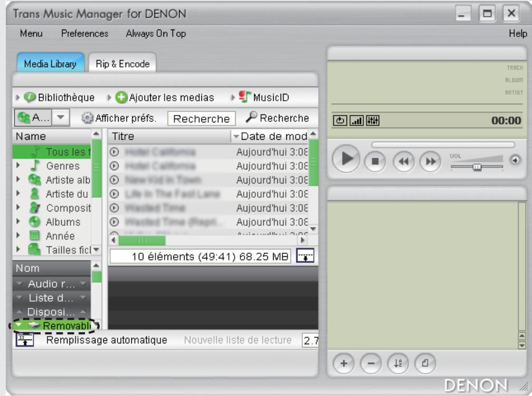This screenshot has height=396, width=532.
Task: Open the Preferences menu
Action: pyautogui.click(x=84, y=33)
